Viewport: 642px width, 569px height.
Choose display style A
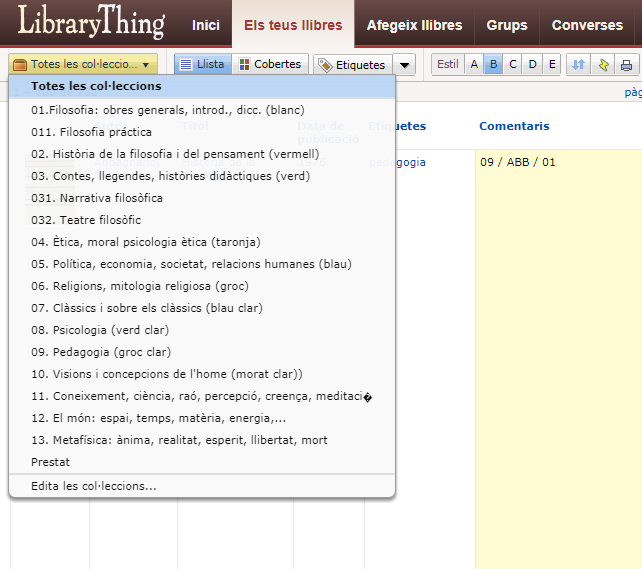tap(474, 64)
